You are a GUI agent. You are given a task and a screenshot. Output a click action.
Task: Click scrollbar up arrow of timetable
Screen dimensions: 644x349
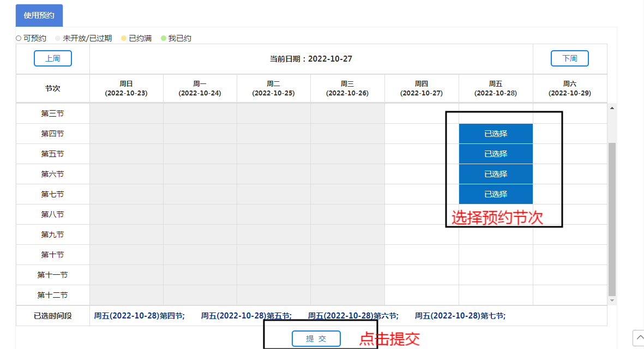pos(612,108)
